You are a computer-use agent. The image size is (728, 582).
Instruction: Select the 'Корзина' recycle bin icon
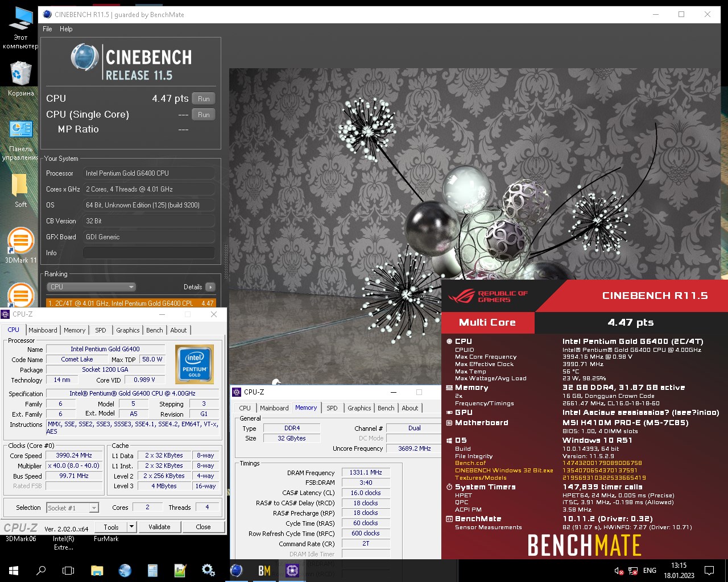click(20, 78)
